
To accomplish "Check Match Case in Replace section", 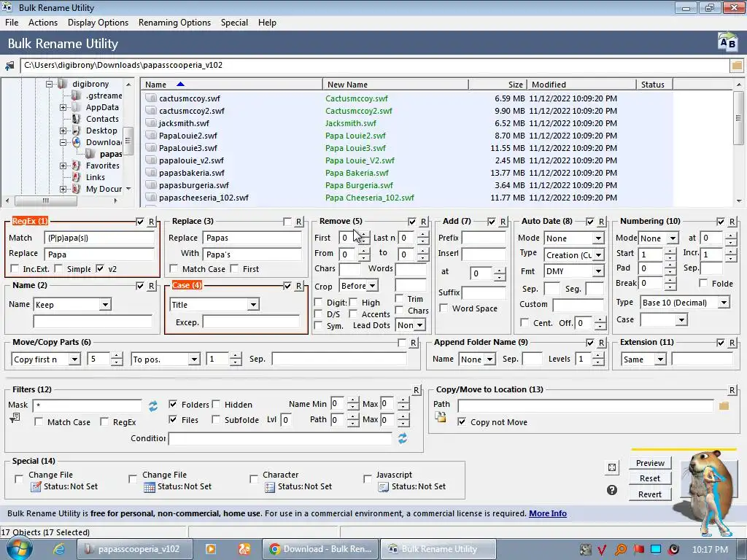I will [174, 268].
